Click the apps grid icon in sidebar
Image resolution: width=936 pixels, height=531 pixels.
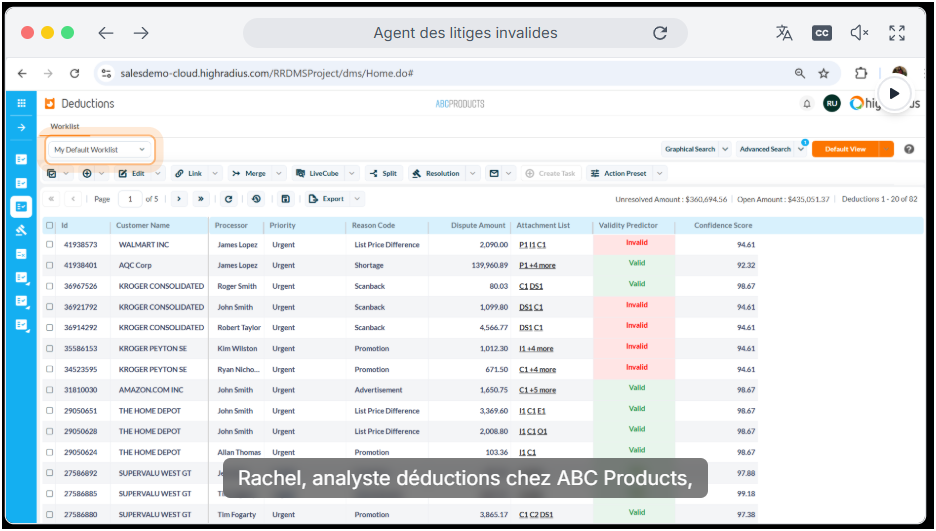click(x=21, y=103)
